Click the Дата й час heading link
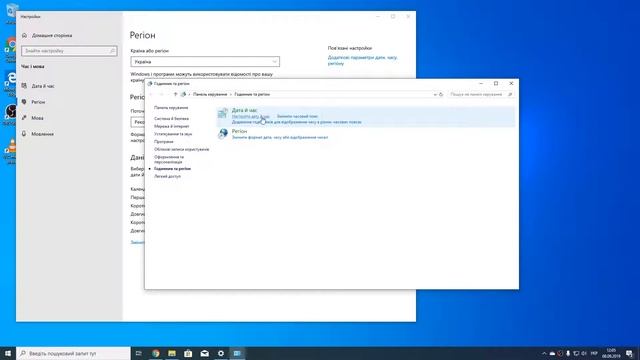Viewport: 640px width, 360px height. coord(244,110)
